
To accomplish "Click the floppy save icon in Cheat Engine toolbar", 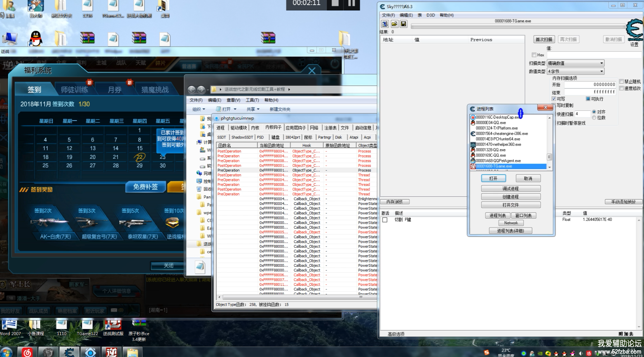I will click(x=403, y=24).
